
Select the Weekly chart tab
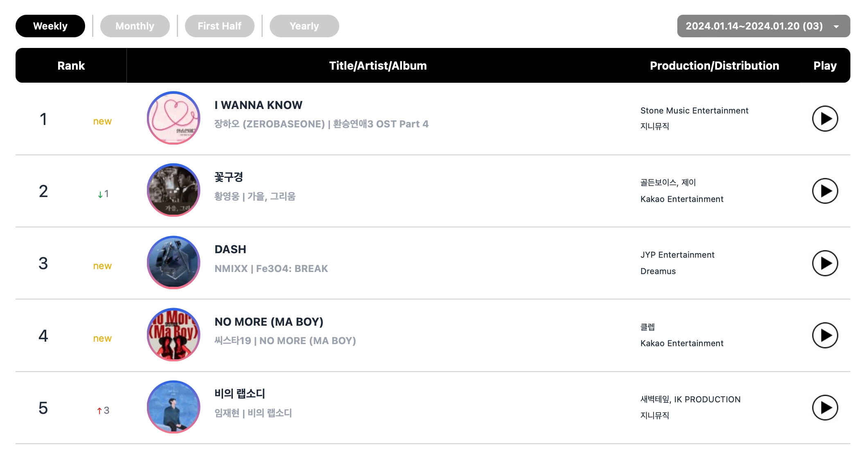[x=50, y=26]
